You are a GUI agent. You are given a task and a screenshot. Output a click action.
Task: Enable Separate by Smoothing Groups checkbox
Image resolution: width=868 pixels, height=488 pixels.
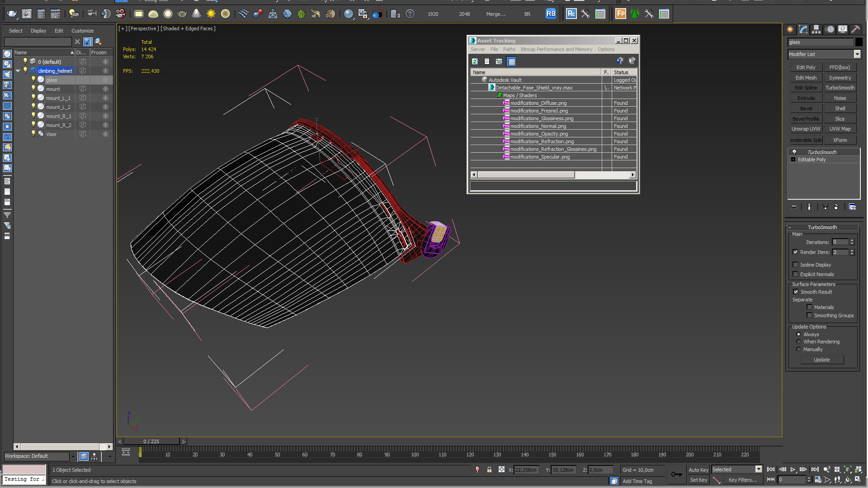pyautogui.click(x=809, y=315)
